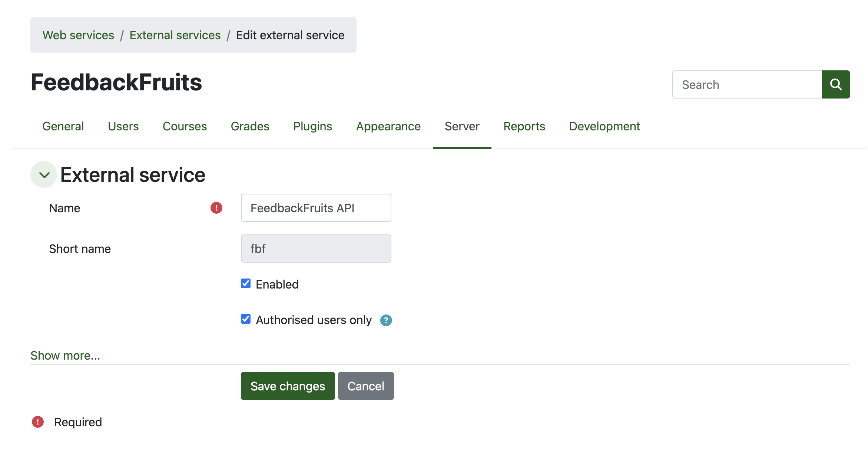868x460 pixels.
Task: Uncheck the Enabled checkbox
Action: (246, 283)
